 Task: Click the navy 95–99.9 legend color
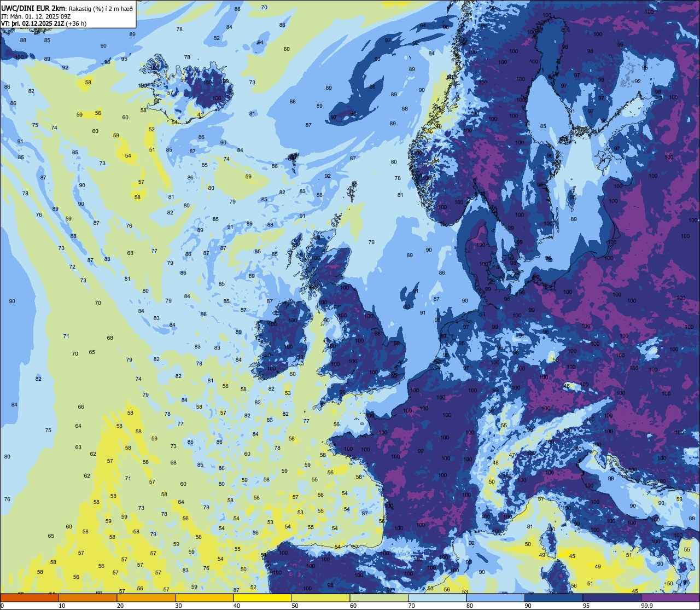612,597
